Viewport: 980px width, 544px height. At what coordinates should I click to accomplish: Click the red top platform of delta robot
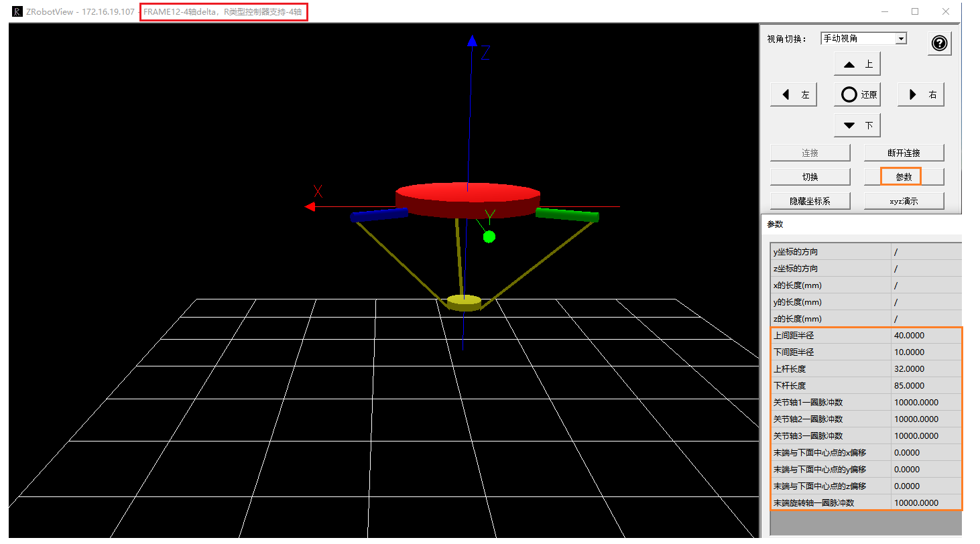467,199
